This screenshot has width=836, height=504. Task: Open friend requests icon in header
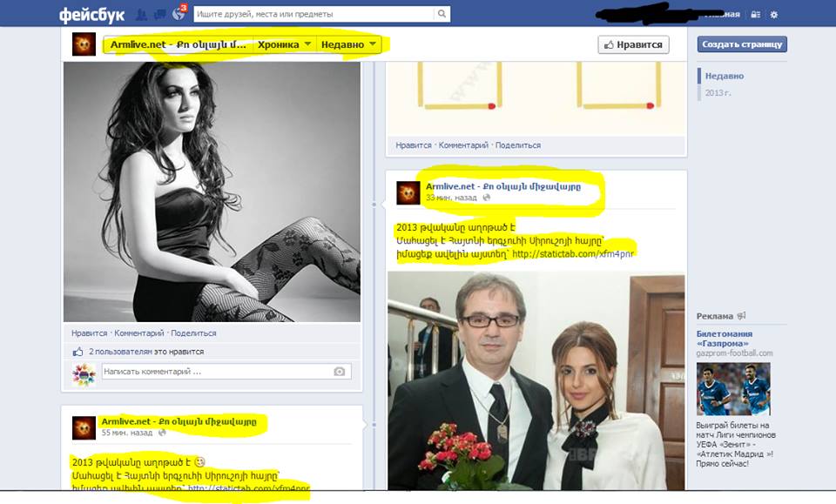(x=140, y=14)
